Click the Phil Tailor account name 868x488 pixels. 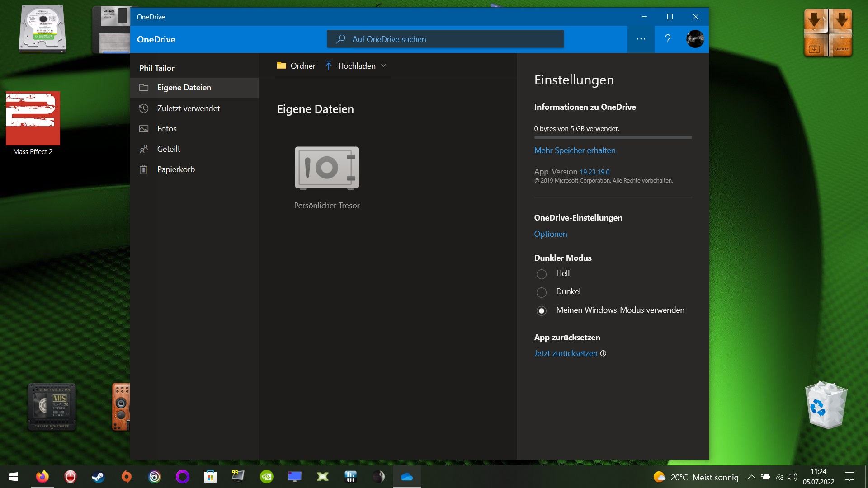[x=156, y=68]
